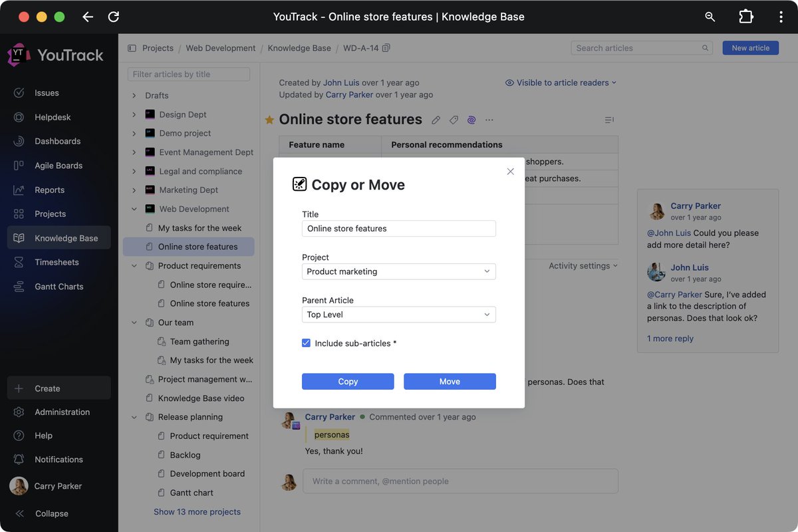Edit the article title with the pencil icon
This screenshot has height=532, width=798.
click(436, 120)
